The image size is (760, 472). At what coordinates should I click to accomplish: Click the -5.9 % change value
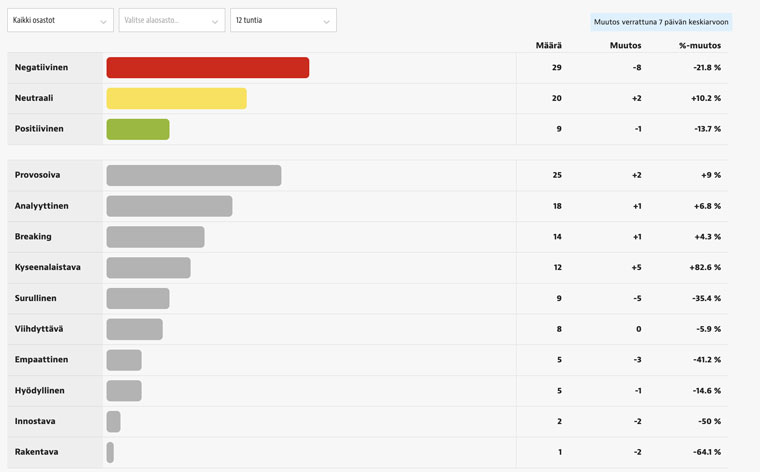point(709,329)
